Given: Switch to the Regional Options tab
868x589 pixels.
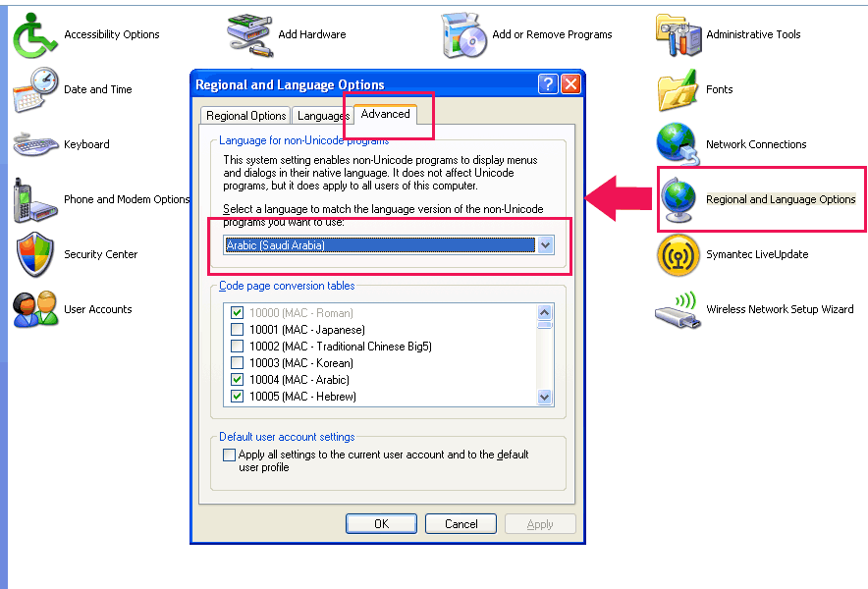Looking at the screenshot, I should click(x=244, y=115).
